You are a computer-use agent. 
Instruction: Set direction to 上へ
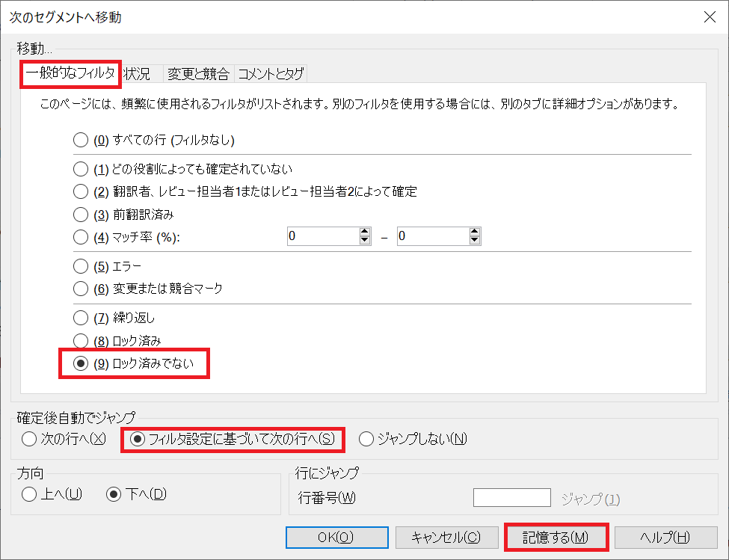point(30,494)
